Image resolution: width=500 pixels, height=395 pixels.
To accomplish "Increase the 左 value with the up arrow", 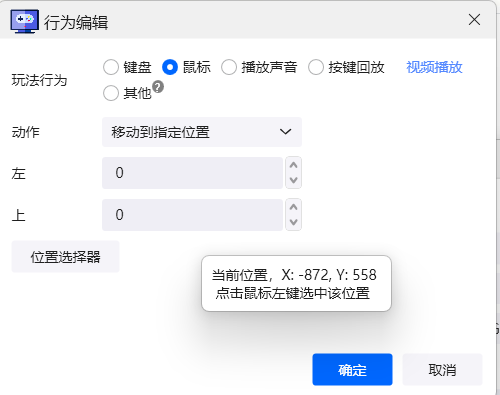I will point(293,165).
